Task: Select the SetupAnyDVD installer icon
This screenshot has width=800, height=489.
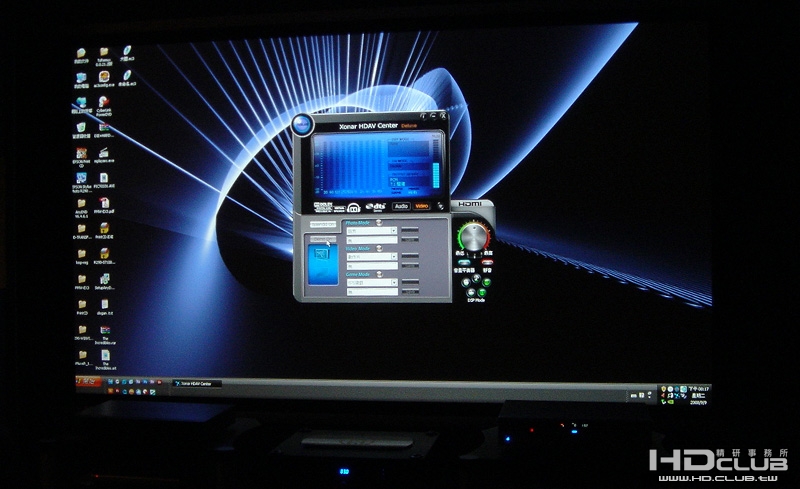Action: coord(104,281)
